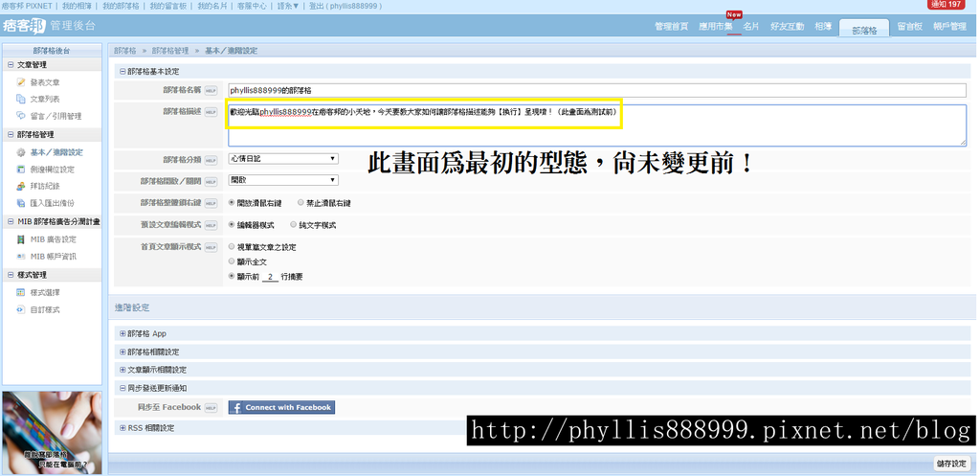This screenshot has height=476, width=980.
Task: Click the HELP icon next to 部落格開啟／關閉
Action: pos(211,181)
